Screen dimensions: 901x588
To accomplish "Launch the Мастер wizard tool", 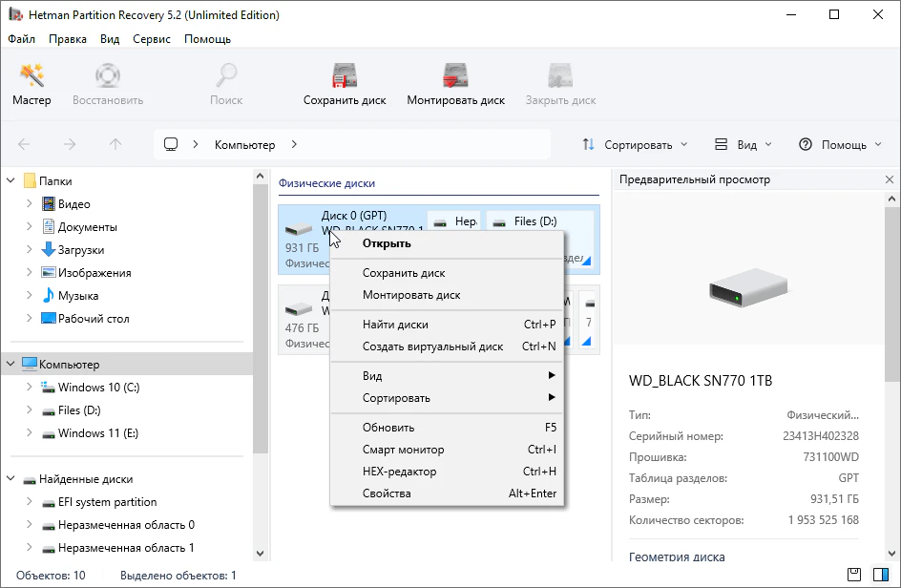I will coord(31,76).
